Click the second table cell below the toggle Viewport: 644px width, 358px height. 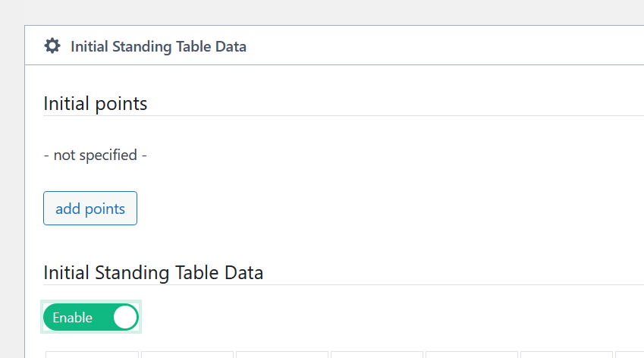187,355
